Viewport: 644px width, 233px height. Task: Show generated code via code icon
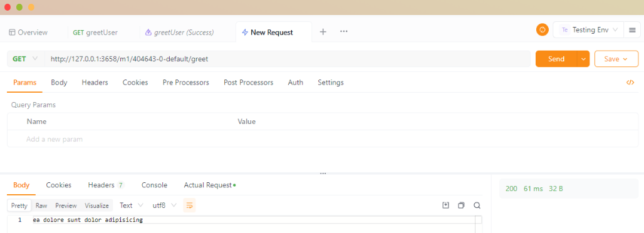[x=630, y=83]
